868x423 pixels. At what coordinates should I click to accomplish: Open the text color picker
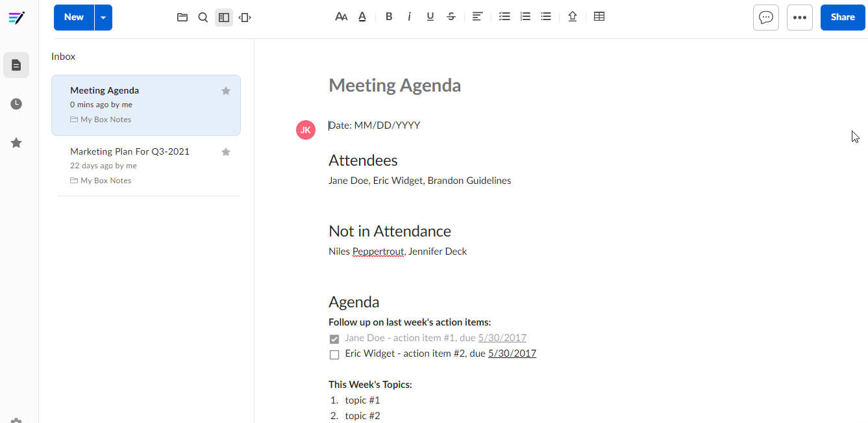click(362, 17)
